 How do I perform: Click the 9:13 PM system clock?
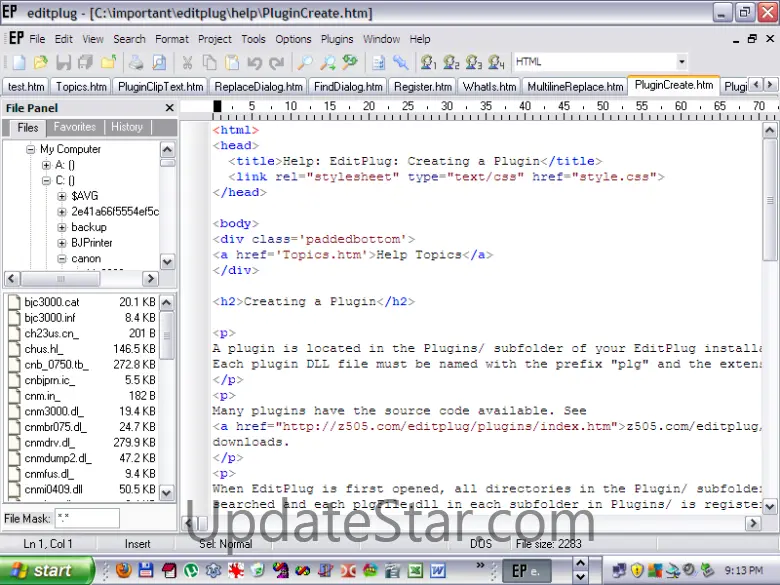[x=744, y=570]
